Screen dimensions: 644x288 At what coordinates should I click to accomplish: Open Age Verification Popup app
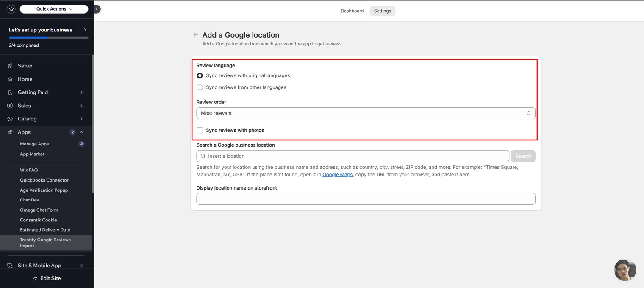(x=44, y=190)
